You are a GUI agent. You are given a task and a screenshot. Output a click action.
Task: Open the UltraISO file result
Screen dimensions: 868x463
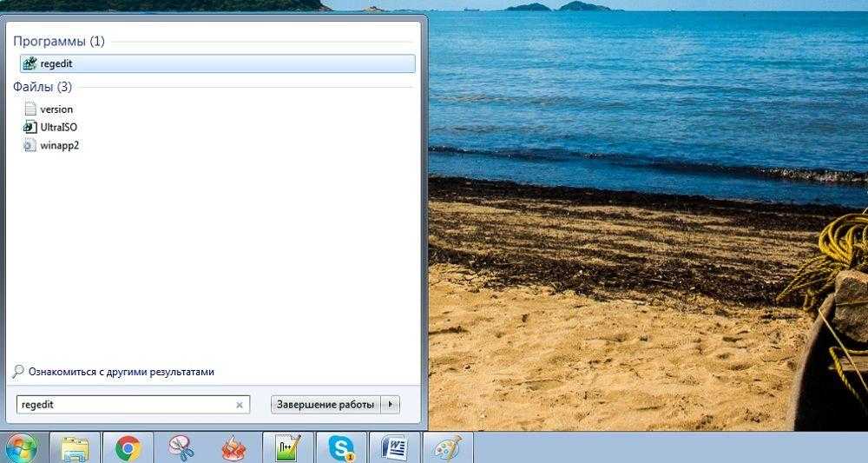coord(58,127)
